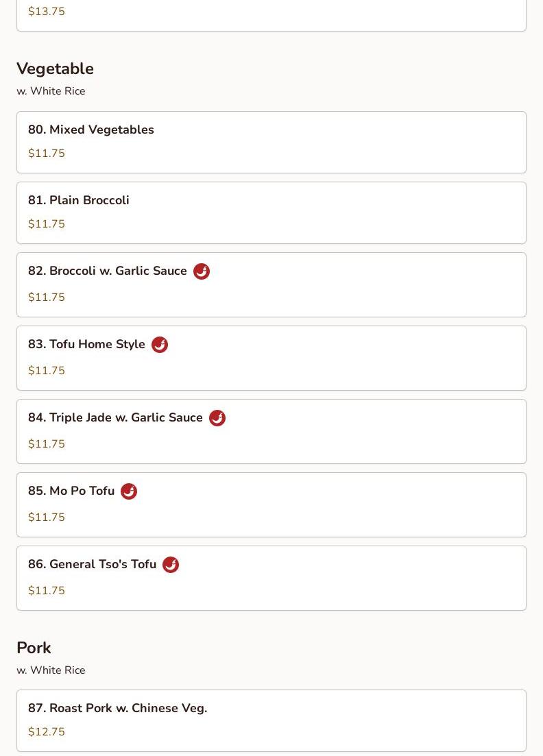The width and height of the screenshot is (543, 756).
Task: Click the $11.75 price of Mixed Vegetables
Action: (47, 154)
